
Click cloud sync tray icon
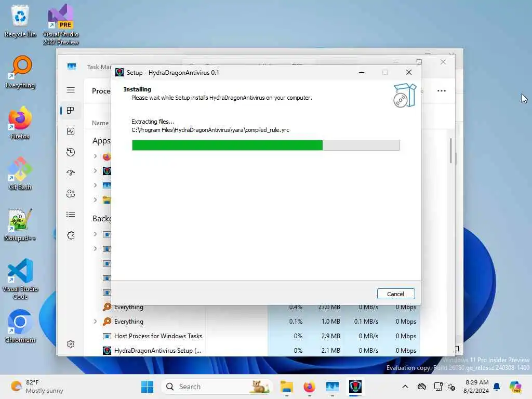(x=422, y=387)
